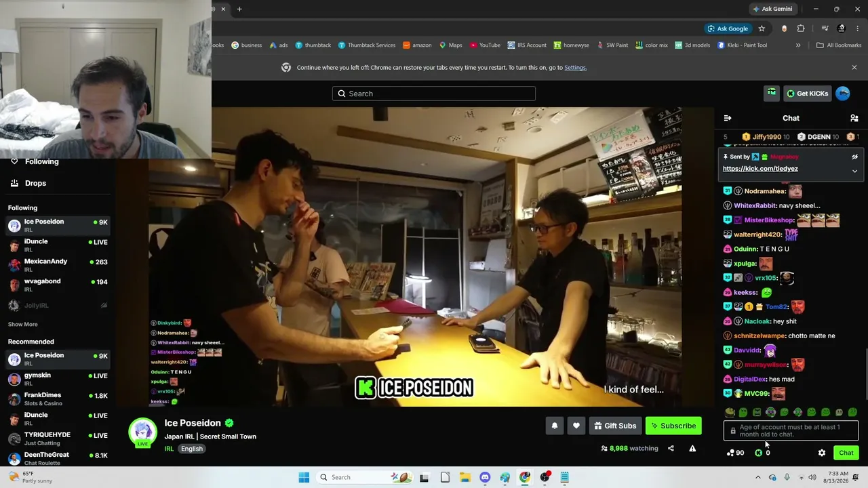Open the chat users list icon
Image resolution: width=868 pixels, height=488 pixels.
tap(854, 118)
